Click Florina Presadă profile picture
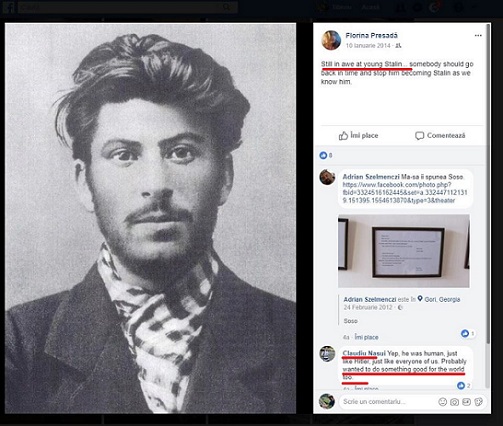The height and width of the screenshot is (426, 503). coord(331,40)
